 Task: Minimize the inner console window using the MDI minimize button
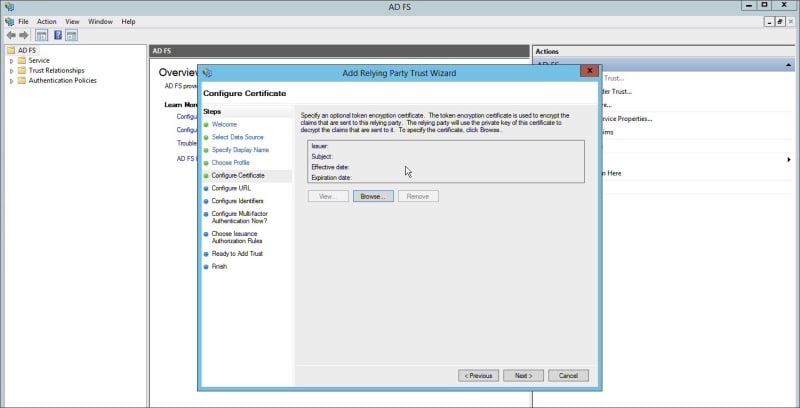(770, 22)
